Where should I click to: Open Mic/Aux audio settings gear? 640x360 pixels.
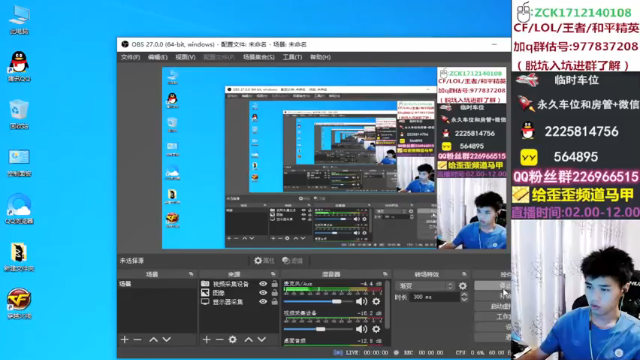(376, 302)
